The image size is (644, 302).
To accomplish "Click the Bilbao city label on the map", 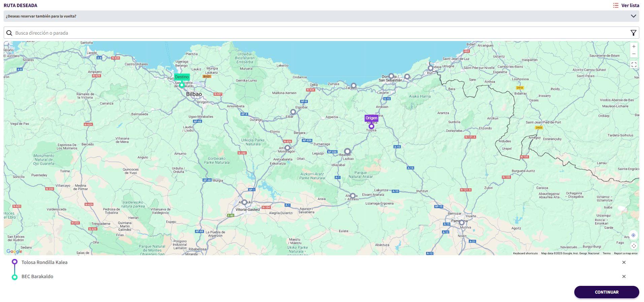I will coord(194,94).
